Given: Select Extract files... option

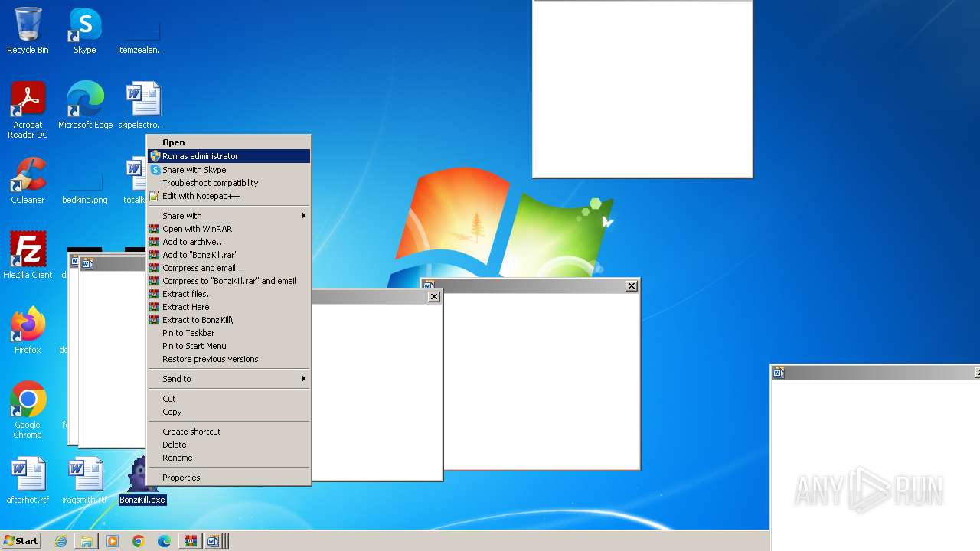Looking at the screenshot, I should click(x=229, y=294).
